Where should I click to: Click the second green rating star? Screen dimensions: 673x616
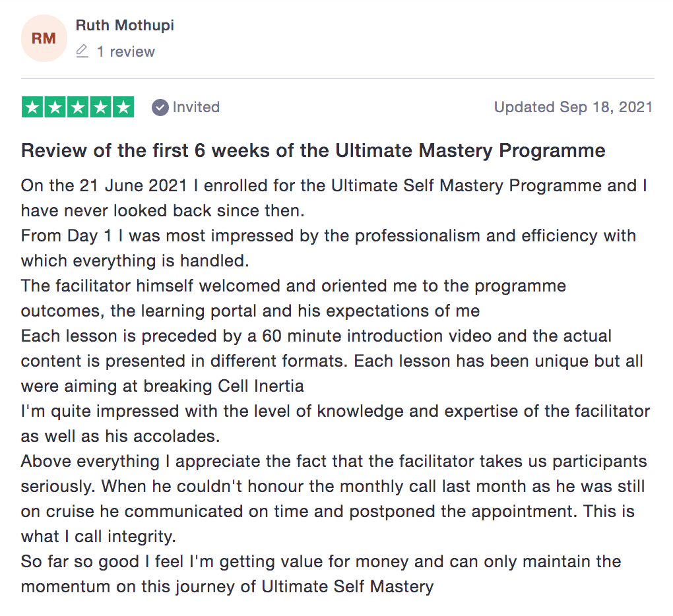coord(55,107)
